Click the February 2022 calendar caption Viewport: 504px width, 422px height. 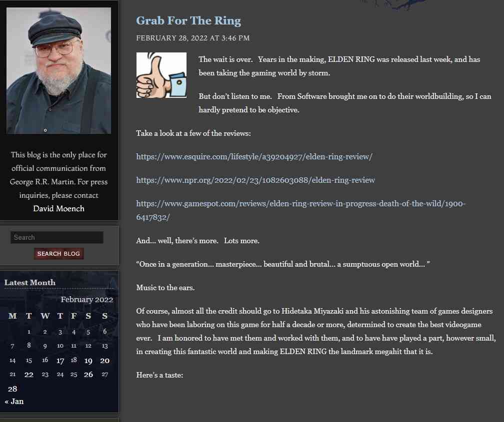click(87, 299)
